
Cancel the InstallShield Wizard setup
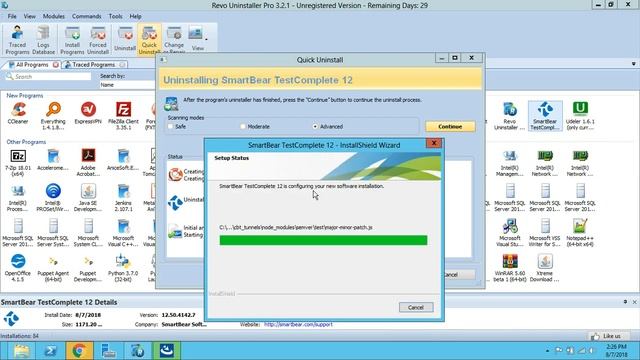416,307
